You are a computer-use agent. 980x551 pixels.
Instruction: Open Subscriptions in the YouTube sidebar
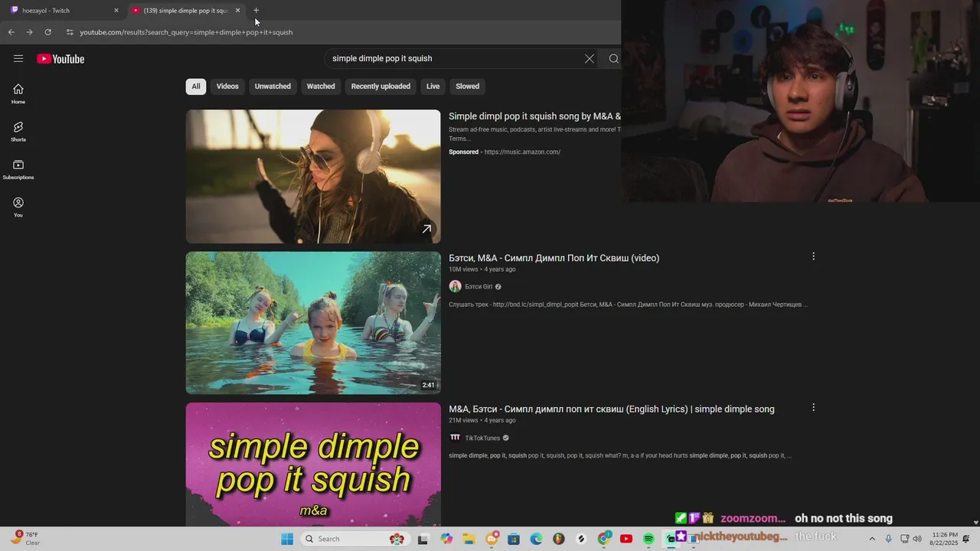click(18, 170)
